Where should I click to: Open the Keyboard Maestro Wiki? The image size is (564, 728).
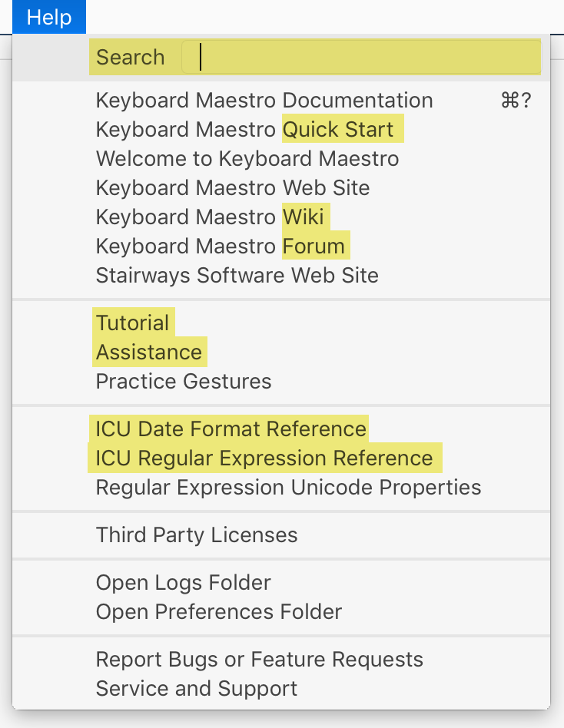pos(212,217)
